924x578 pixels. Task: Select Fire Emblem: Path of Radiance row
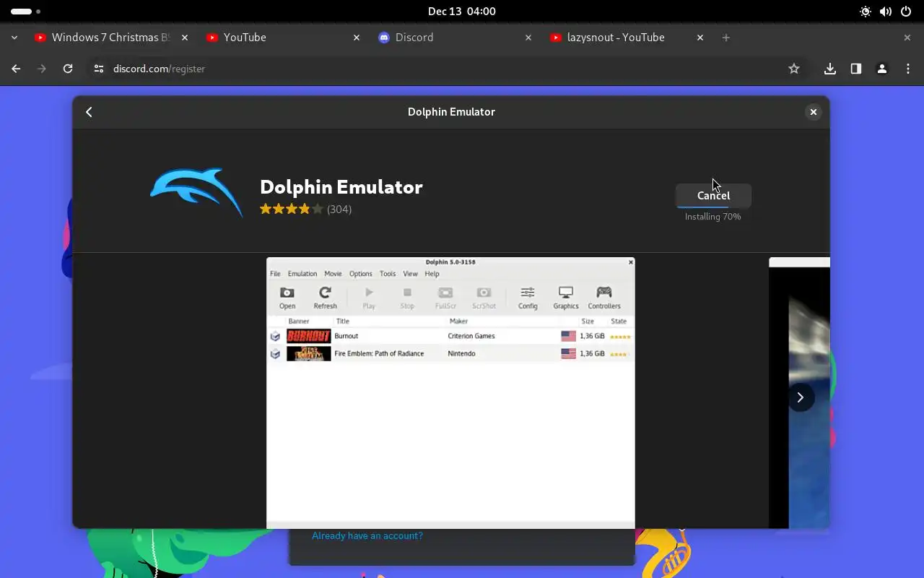pyautogui.click(x=450, y=353)
